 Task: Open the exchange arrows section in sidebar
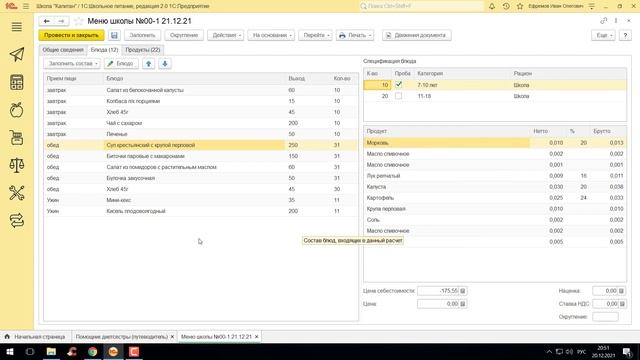(x=17, y=221)
